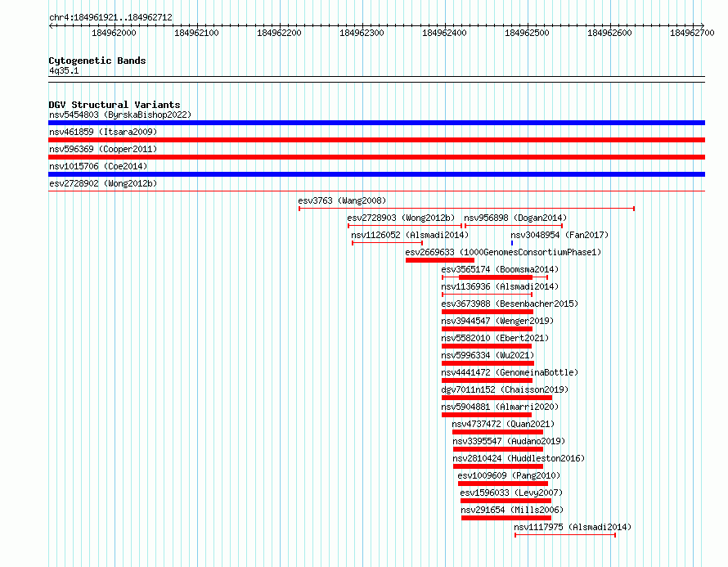Viewport: 728px width, 567px height.
Task: Open nsv3395547 (Audano2019) variant
Action: tap(509, 441)
